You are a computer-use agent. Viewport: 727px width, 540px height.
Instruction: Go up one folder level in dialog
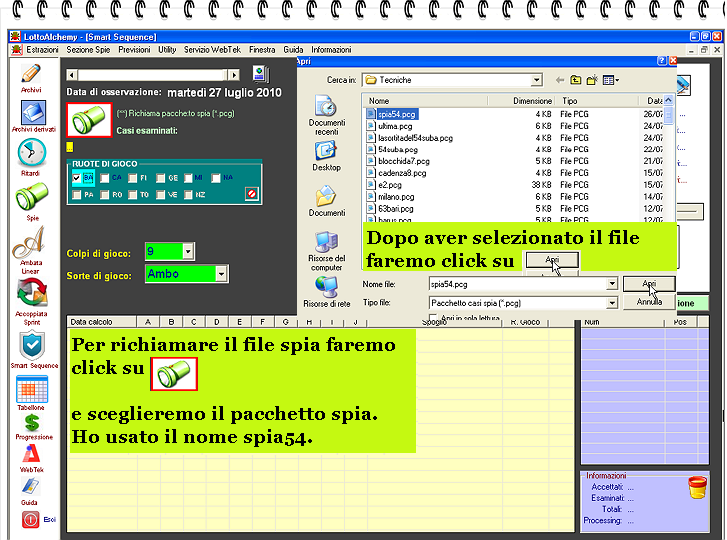point(575,80)
